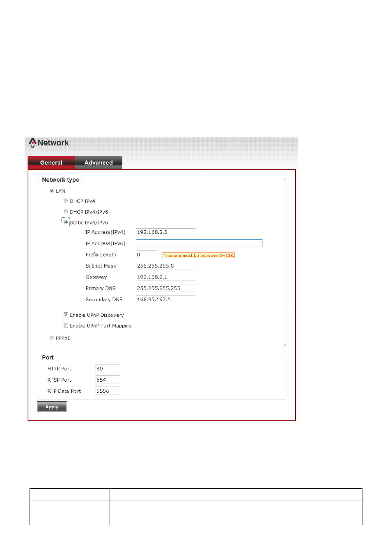This screenshot has height=554, width=392.
Task: Click the HTTP Port label
Action: coord(60,369)
